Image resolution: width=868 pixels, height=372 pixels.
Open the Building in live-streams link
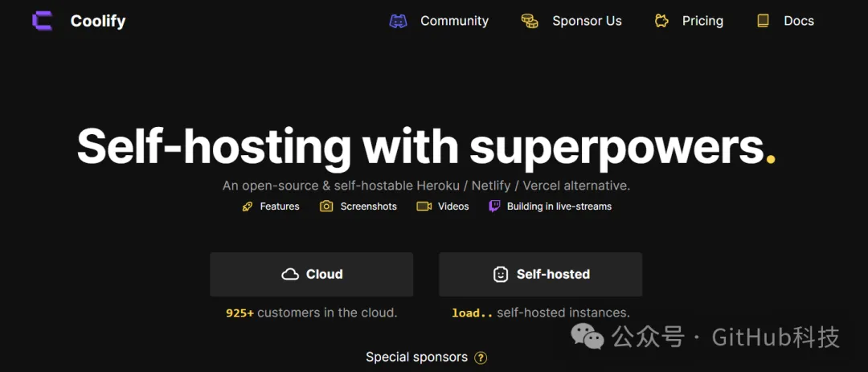point(559,206)
